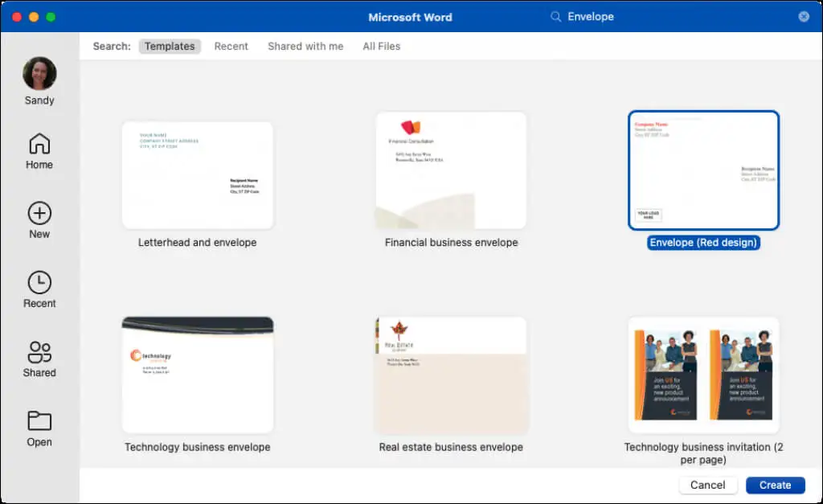Viewport: 823px width, 504px height.
Task: Select Technology business envelope thumbnail
Action: (198, 375)
